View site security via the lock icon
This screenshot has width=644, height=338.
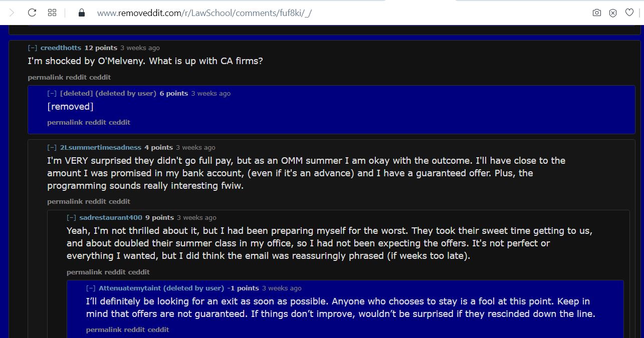coord(81,13)
